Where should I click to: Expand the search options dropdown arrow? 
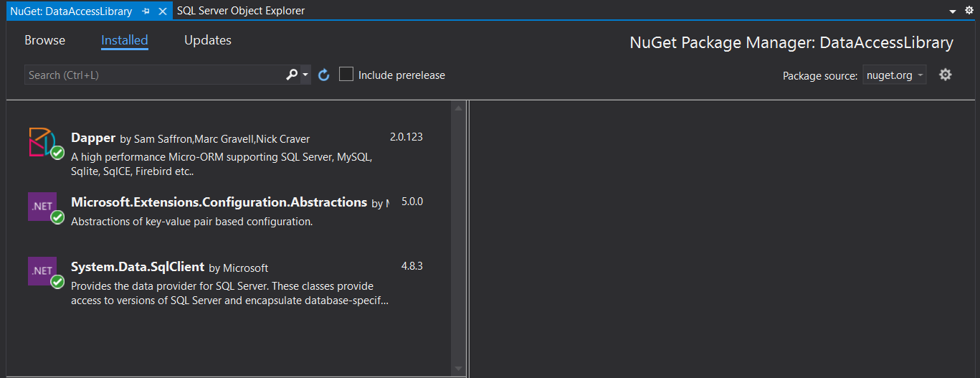click(305, 75)
